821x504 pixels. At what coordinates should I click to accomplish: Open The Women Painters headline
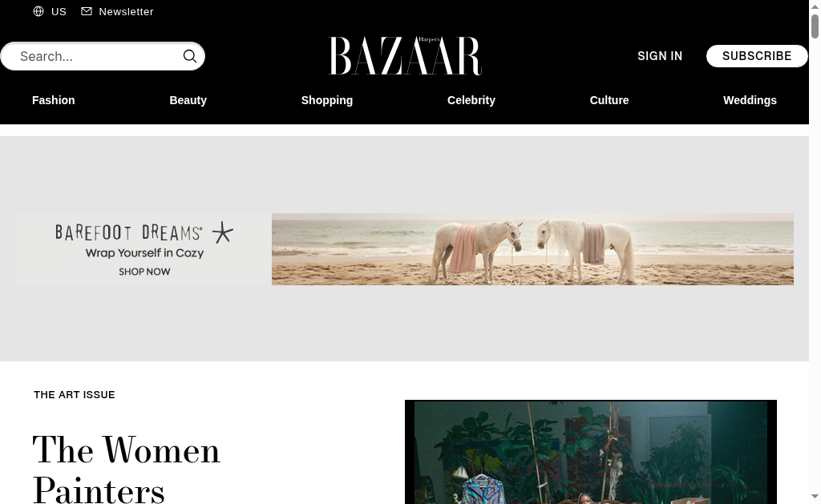click(x=126, y=469)
